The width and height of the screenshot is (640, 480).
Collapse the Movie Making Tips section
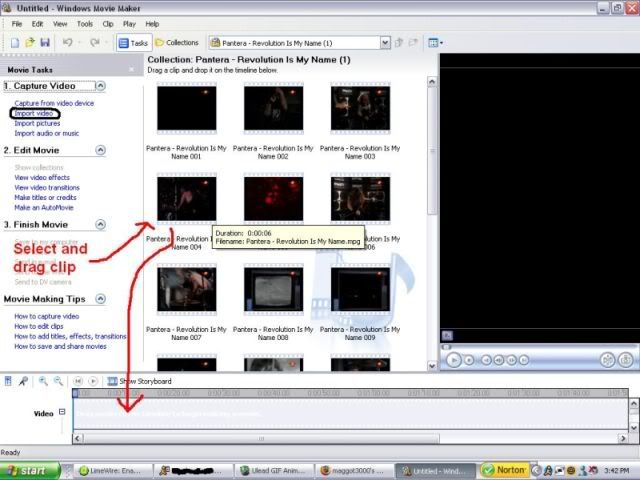(x=100, y=299)
